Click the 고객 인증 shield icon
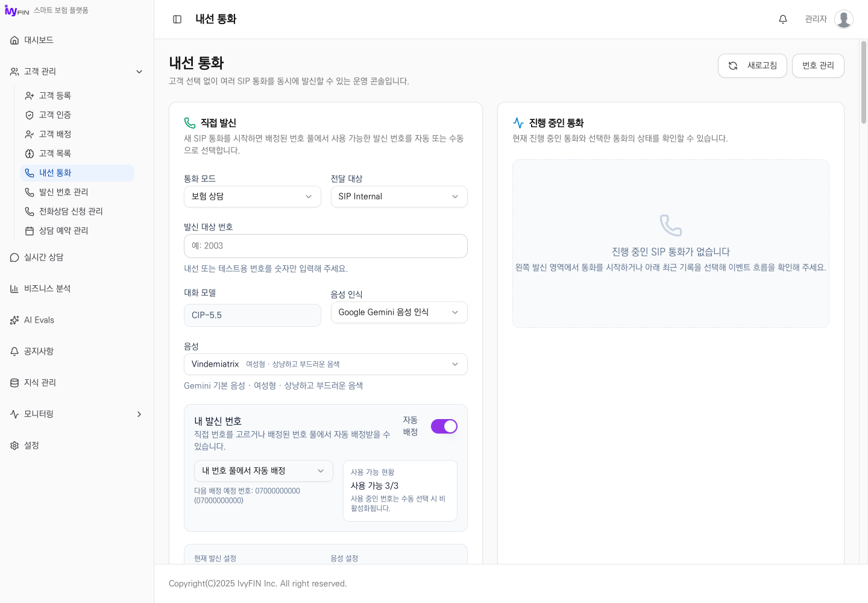 click(x=30, y=115)
